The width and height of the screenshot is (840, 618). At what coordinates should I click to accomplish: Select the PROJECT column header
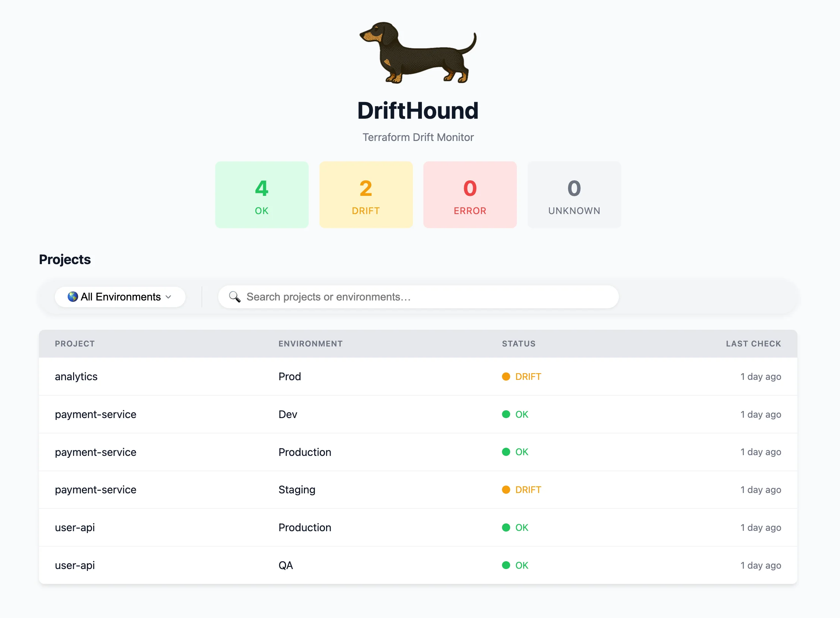75,343
